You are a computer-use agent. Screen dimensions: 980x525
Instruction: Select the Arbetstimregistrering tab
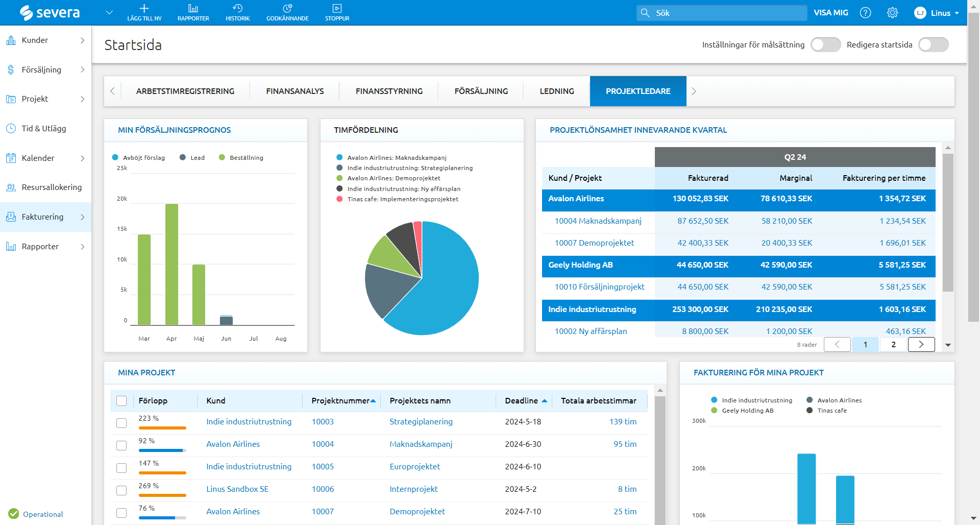(x=185, y=91)
